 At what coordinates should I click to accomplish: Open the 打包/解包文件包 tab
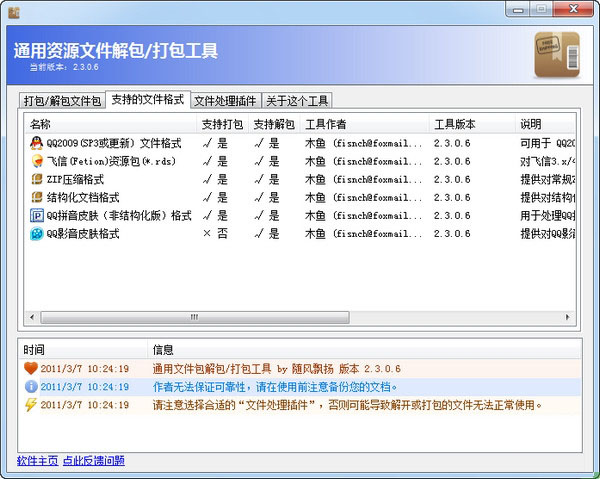[x=62, y=101]
